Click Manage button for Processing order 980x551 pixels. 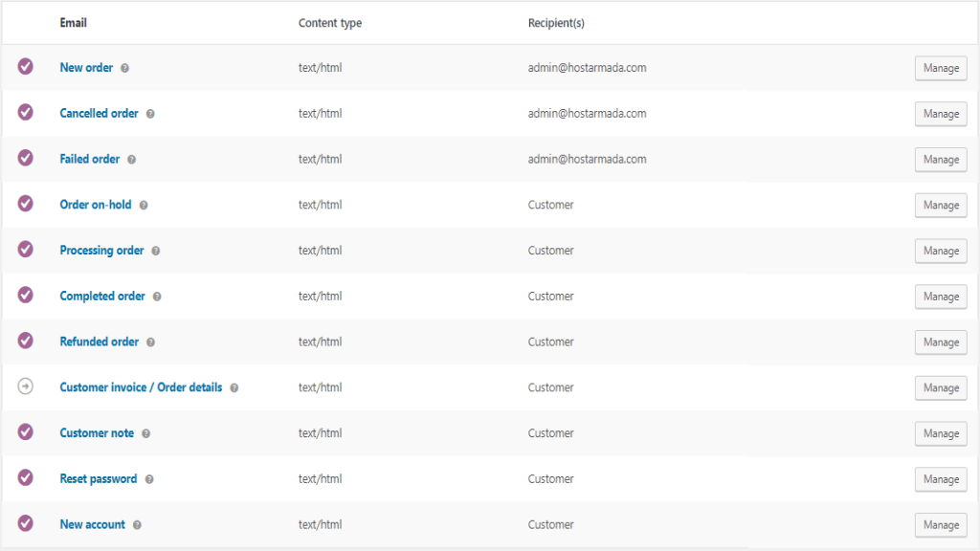click(x=941, y=251)
